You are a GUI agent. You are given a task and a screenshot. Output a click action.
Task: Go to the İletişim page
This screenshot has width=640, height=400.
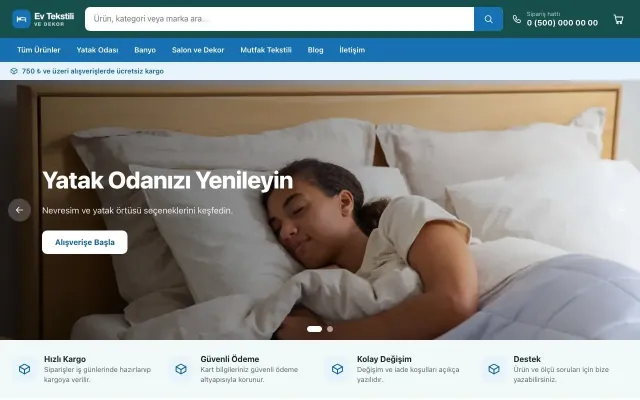[x=352, y=50]
